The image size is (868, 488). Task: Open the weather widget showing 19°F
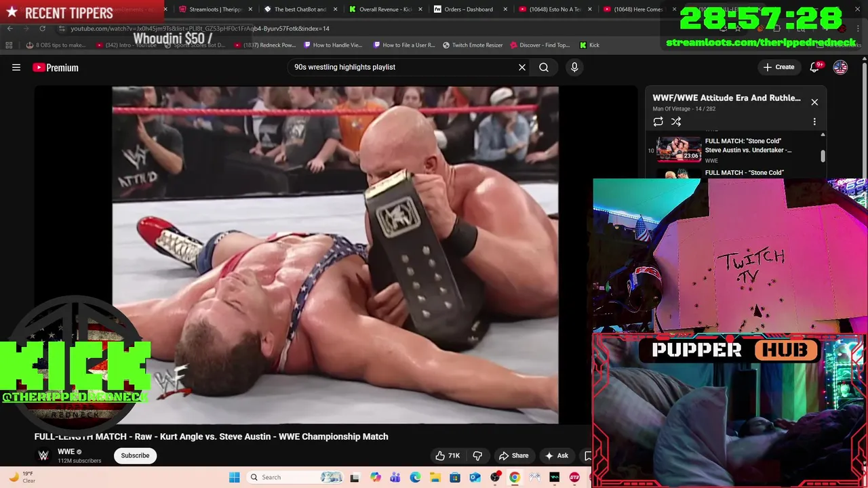point(22,477)
